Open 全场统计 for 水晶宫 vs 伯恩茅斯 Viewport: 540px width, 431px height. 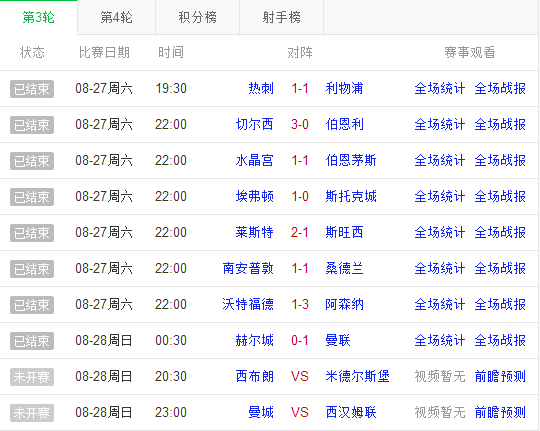click(x=440, y=161)
